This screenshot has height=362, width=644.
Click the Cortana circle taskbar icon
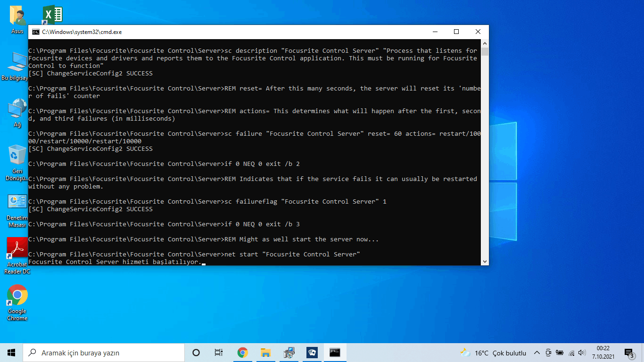[x=196, y=353]
